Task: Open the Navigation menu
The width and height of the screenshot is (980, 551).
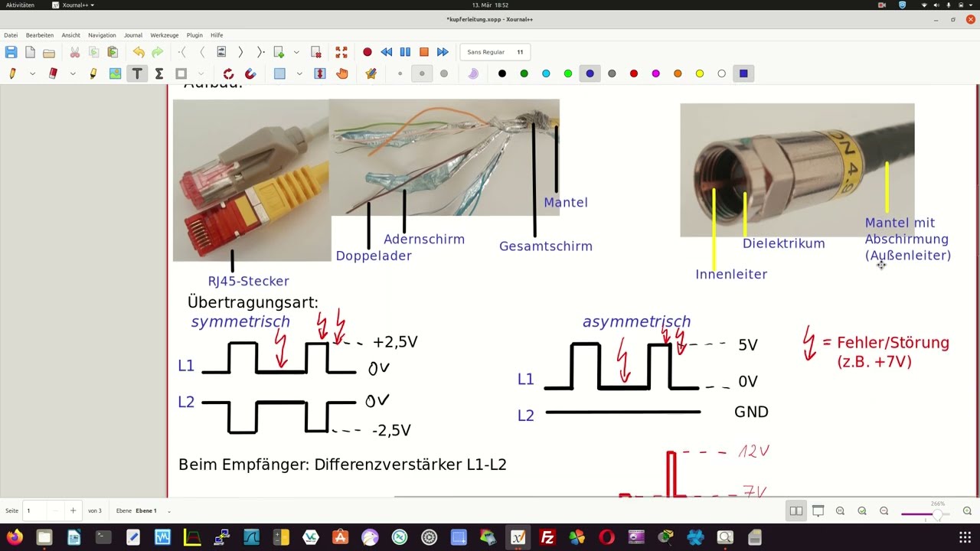Action: click(102, 35)
